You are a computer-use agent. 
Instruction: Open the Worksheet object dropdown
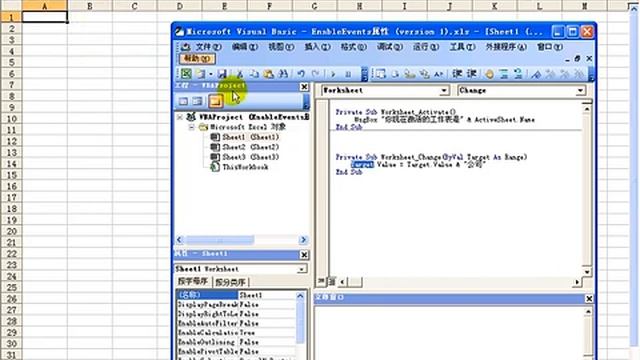[x=444, y=91]
